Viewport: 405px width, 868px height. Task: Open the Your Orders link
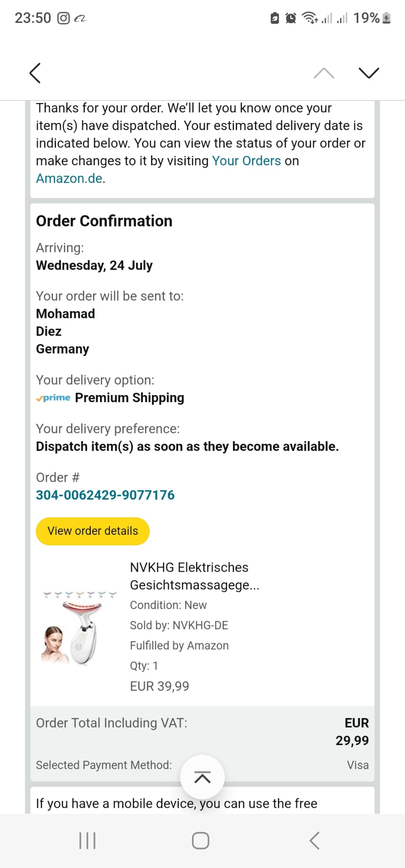coord(246,161)
